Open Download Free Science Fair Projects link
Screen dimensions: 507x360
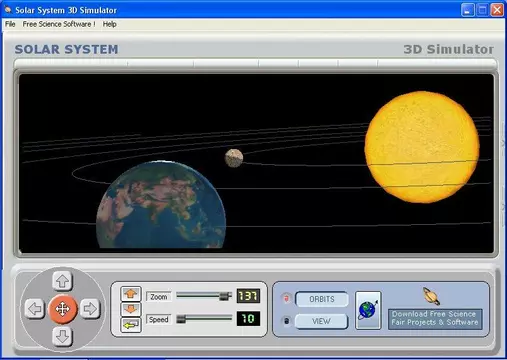click(x=435, y=318)
